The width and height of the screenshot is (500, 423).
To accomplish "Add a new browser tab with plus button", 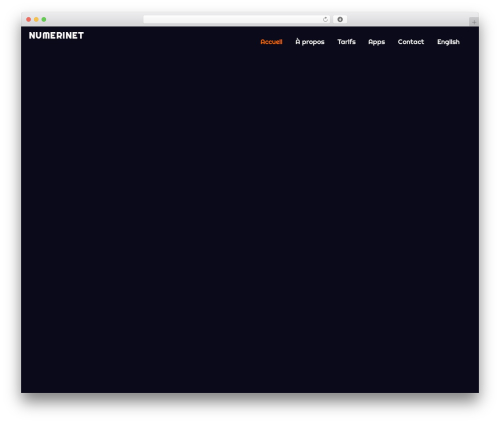I will [474, 22].
